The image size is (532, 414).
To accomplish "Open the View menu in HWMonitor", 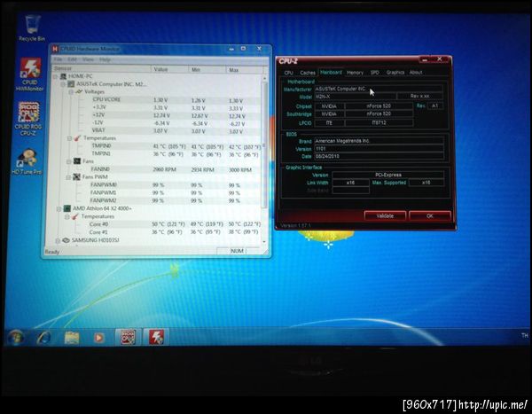I will pos(88,59).
